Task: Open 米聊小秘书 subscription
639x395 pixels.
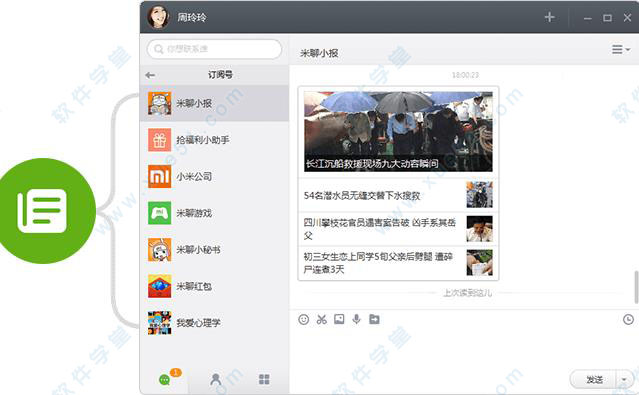Action: (214, 249)
